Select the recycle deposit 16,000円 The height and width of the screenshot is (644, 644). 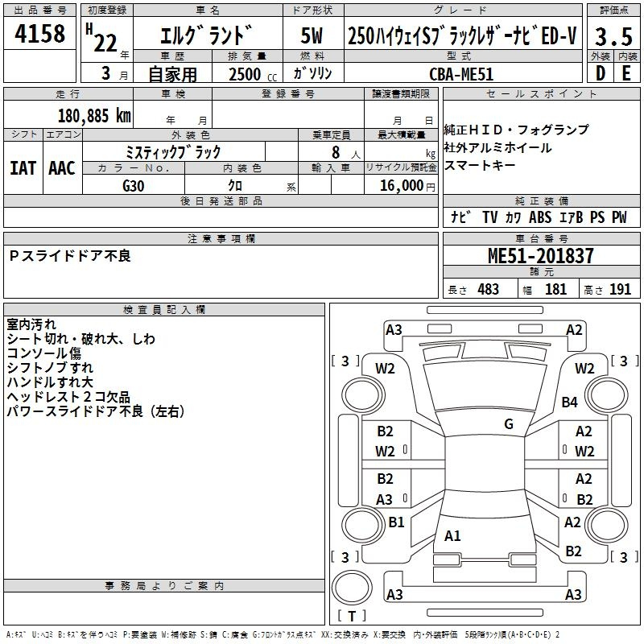pos(407,186)
